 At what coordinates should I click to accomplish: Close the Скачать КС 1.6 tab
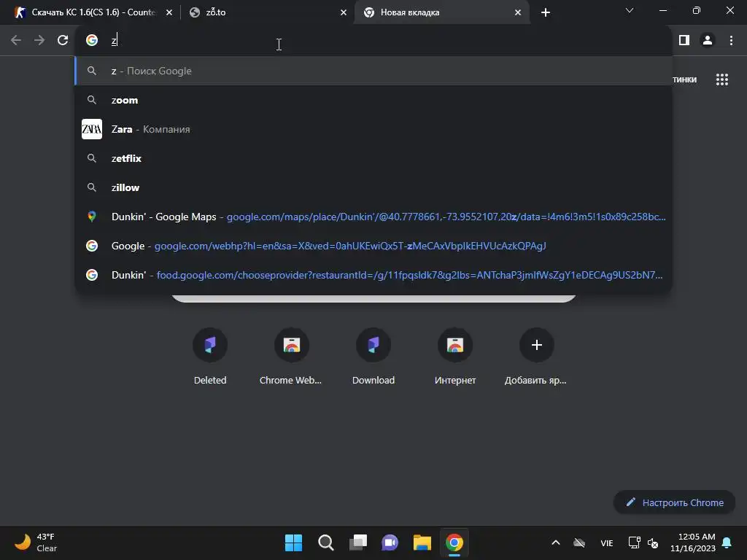pyautogui.click(x=169, y=12)
